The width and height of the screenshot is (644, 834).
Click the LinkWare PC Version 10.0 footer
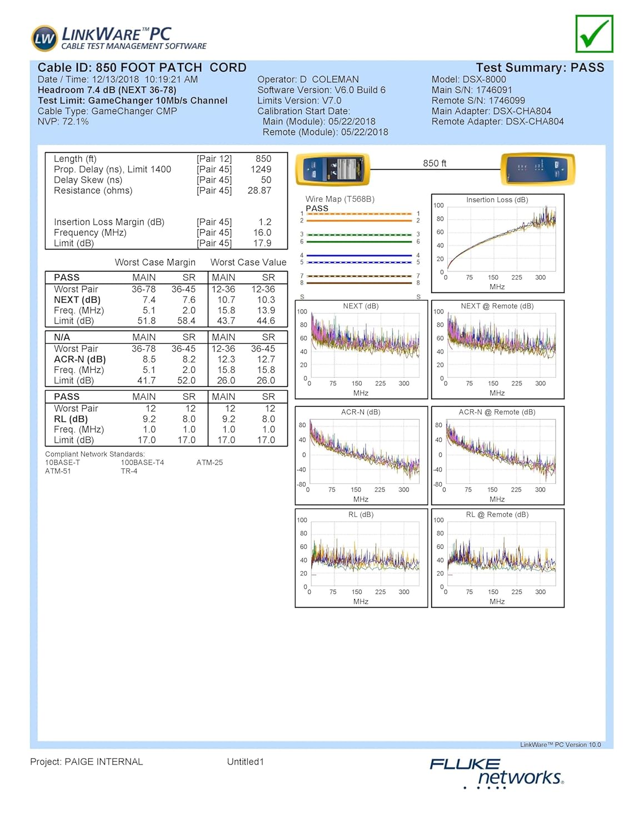tap(560, 745)
